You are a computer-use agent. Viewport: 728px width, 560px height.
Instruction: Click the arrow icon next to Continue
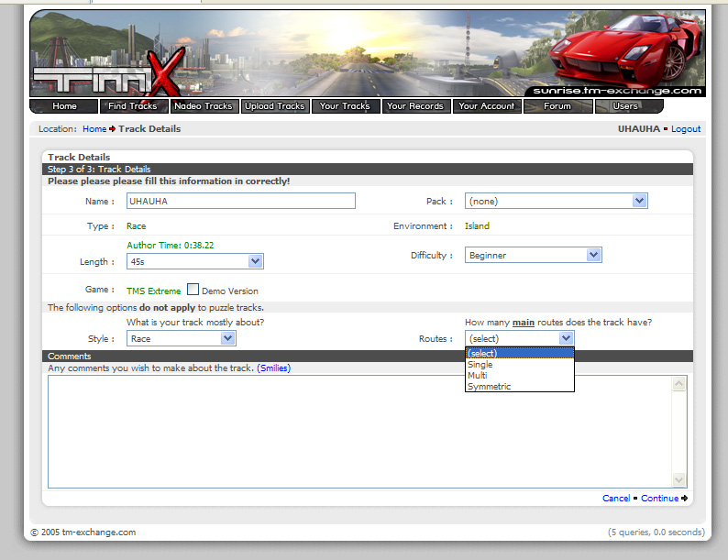coord(685,499)
